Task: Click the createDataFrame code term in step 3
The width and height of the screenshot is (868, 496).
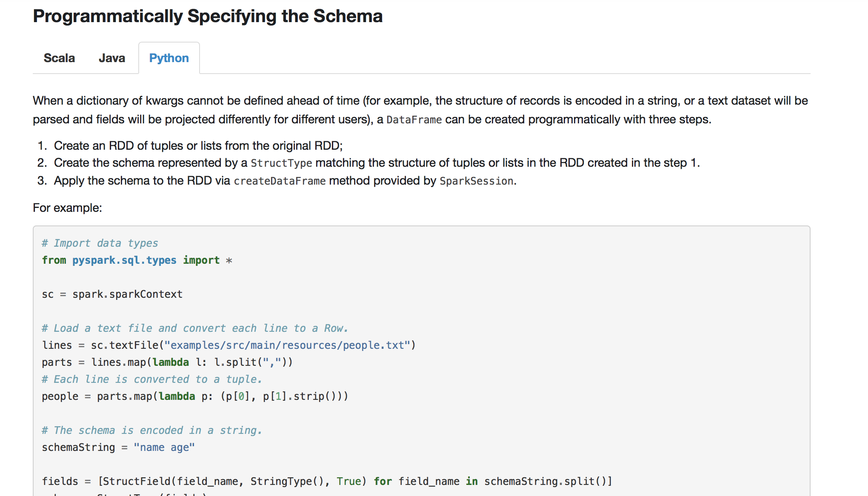Action: point(280,181)
